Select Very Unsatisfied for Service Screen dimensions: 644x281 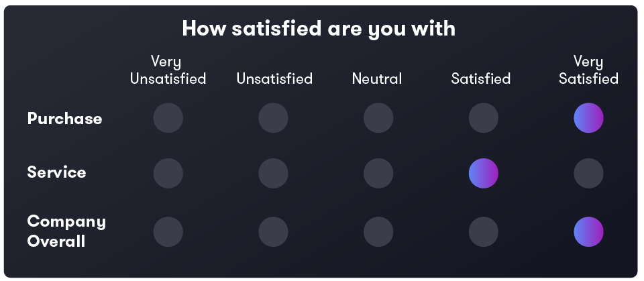click(x=168, y=174)
